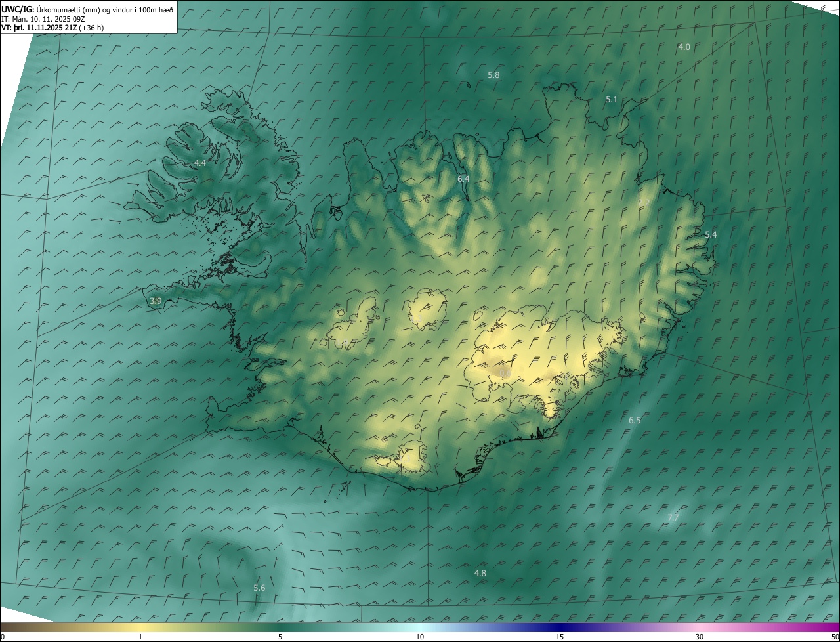Viewport: 840px width, 642px height.
Task: Click the map value 4.8 south of Iceland
Action: click(480, 574)
